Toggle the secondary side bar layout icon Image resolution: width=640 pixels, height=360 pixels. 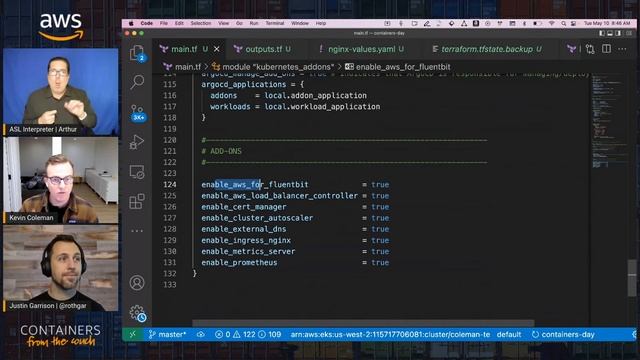[x=618, y=33]
